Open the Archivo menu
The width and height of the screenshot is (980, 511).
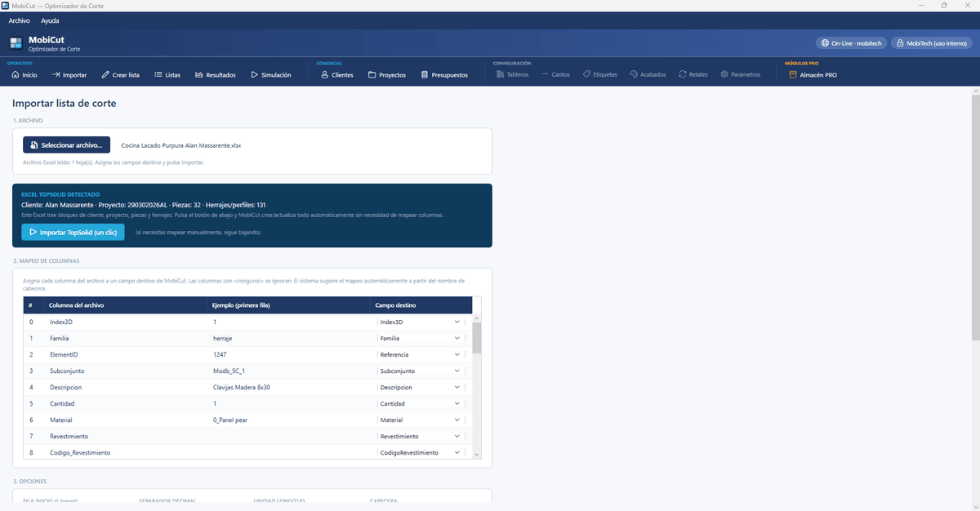(20, 20)
